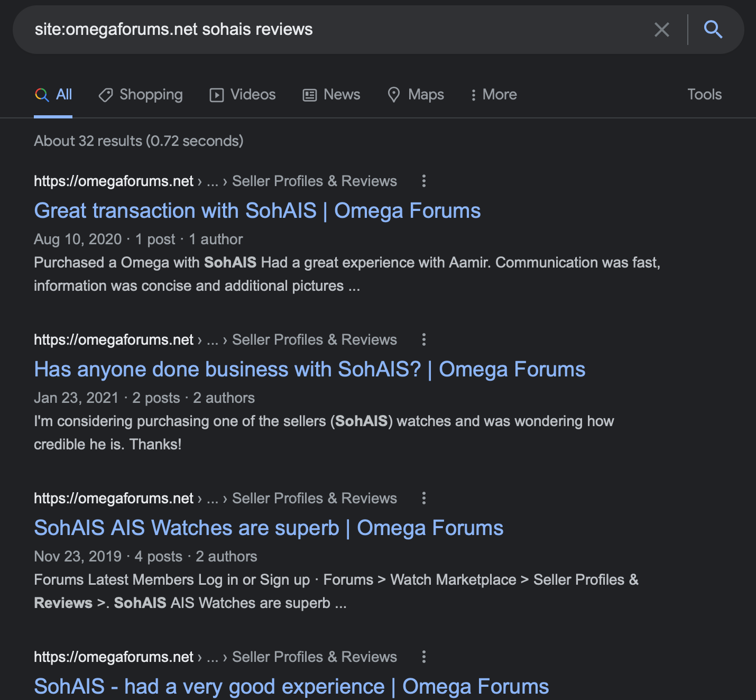
Task: Open three-dot menu for 'SohAIS AIS Watches' result
Action: point(423,499)
